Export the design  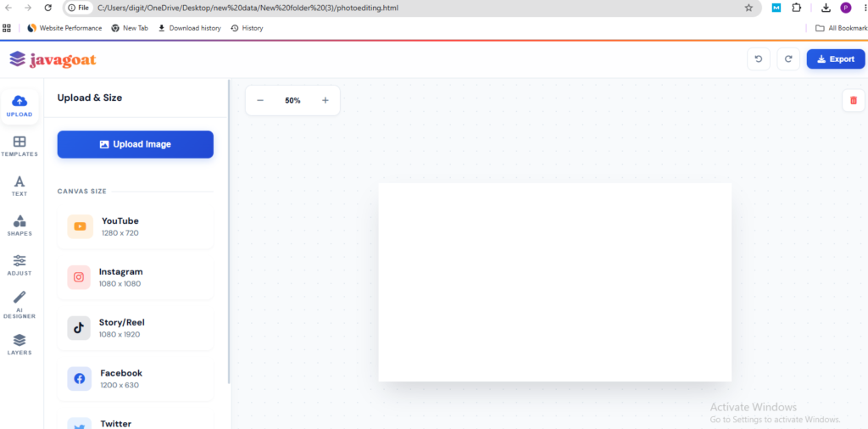tap(835, 59)
